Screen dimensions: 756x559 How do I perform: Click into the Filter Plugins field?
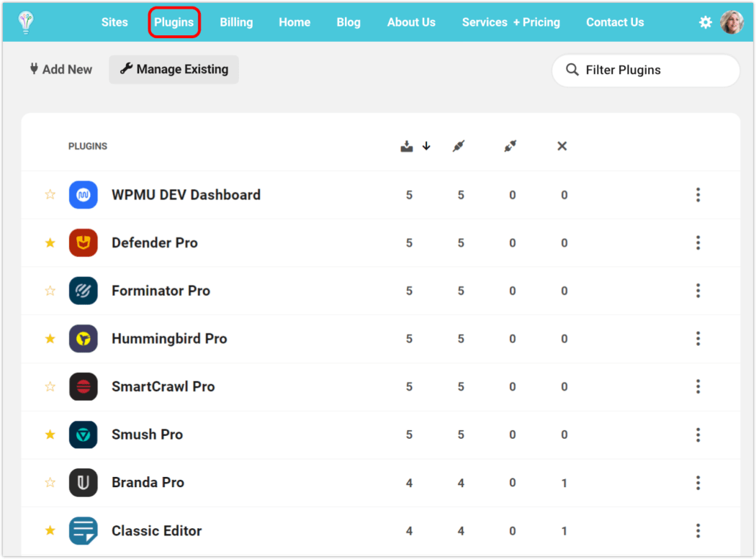point(646,71)
